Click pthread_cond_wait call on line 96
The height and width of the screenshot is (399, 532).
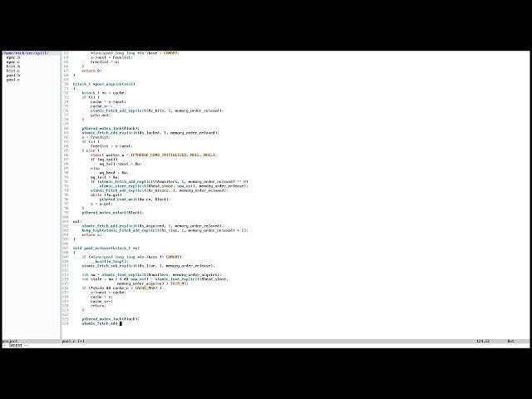(x=135, y=199)
